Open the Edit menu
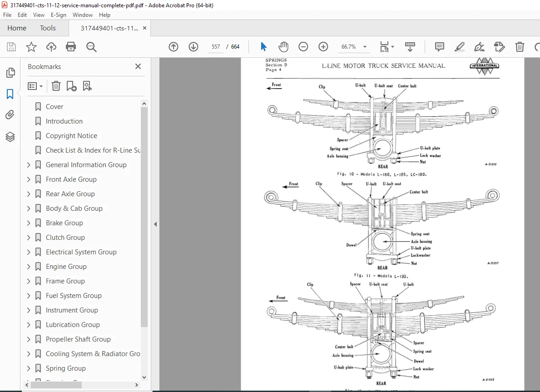540x392 pixels. pos(22,15)
